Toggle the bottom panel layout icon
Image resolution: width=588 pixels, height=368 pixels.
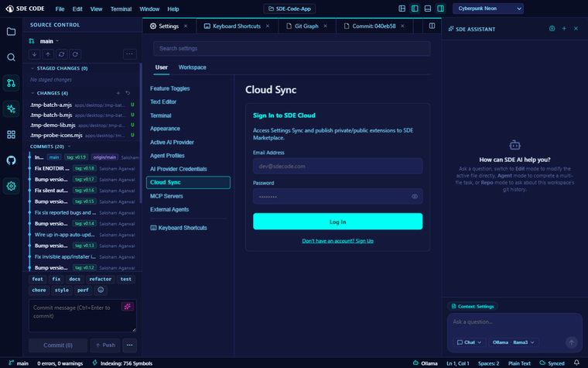428,9
